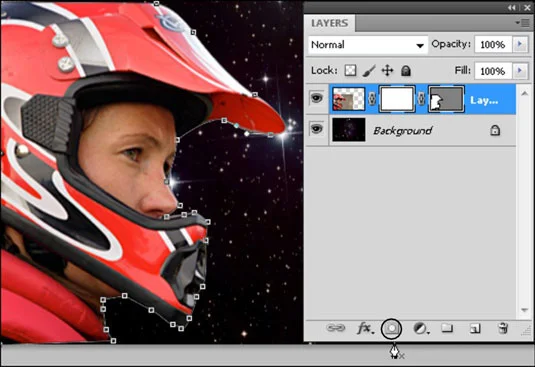Click the round cyan anchor under visor
The width and height of the screenshot is (535, 367).
[236, 126]
